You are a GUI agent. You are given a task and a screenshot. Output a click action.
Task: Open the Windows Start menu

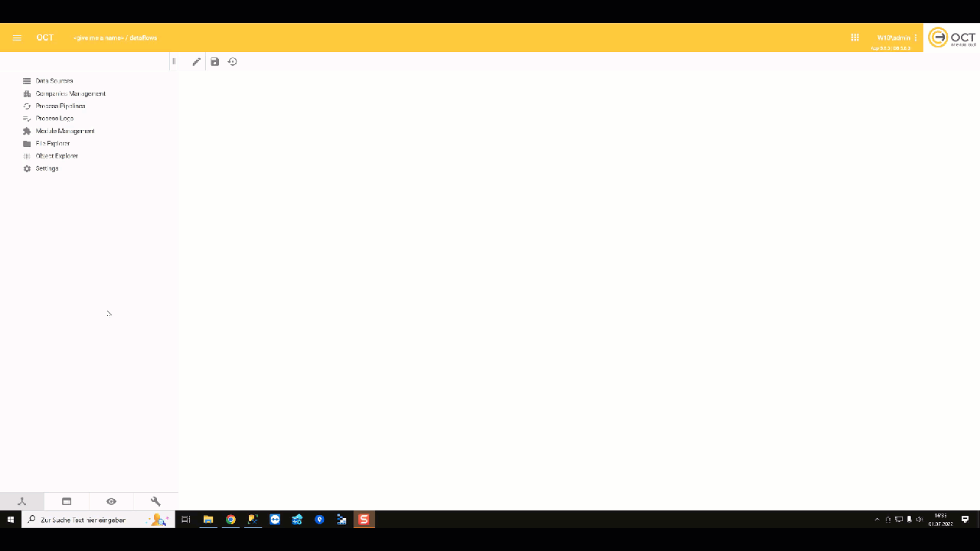[x=11, y=520]
